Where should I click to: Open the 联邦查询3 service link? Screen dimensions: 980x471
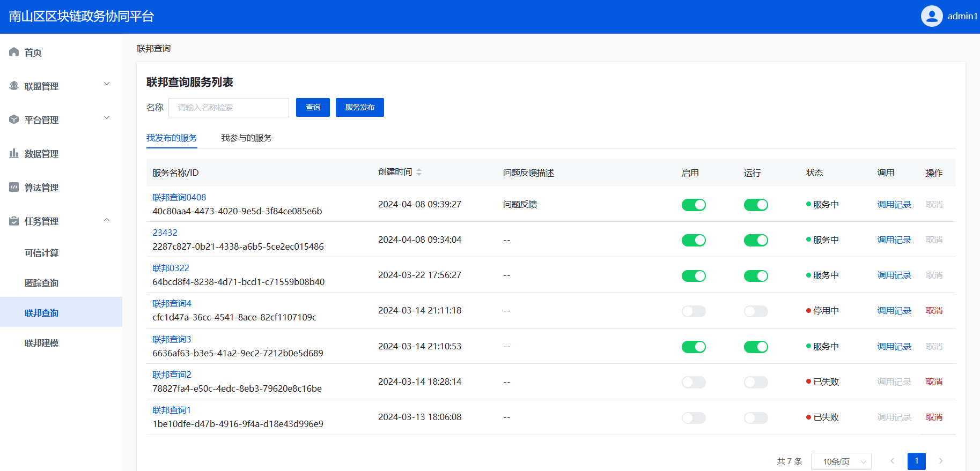point(172,339)
